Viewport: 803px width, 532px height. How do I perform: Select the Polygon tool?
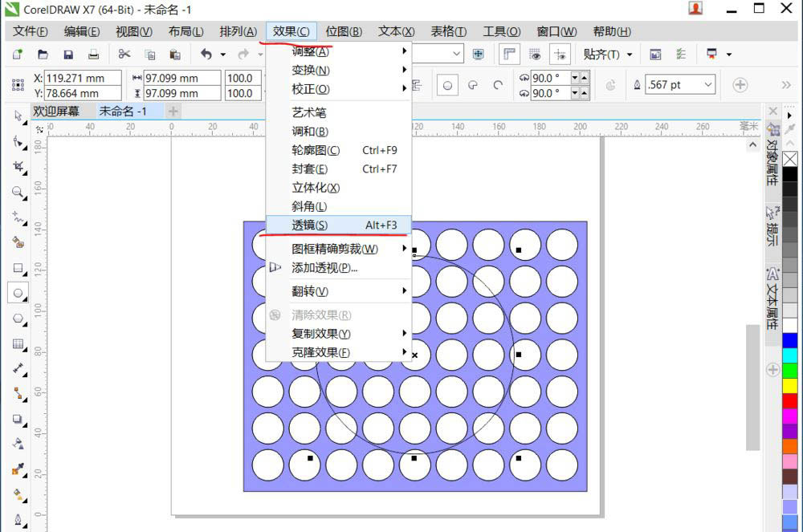tap(18, 319)
